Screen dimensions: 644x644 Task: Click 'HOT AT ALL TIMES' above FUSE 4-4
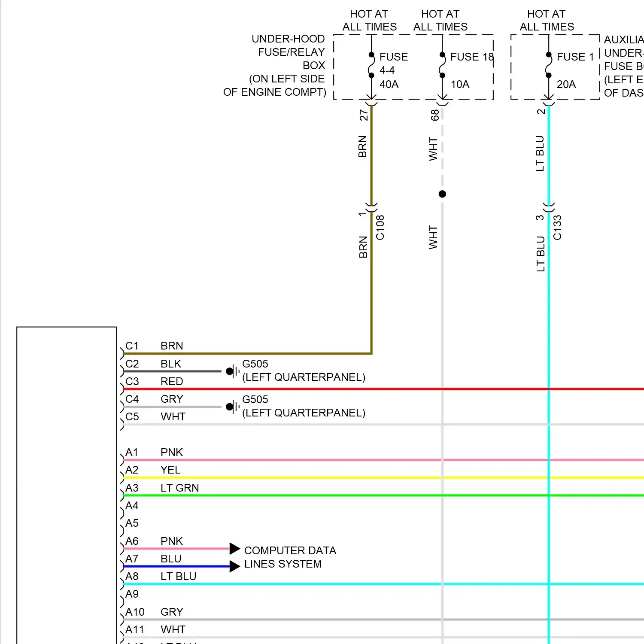coord(369,20)
